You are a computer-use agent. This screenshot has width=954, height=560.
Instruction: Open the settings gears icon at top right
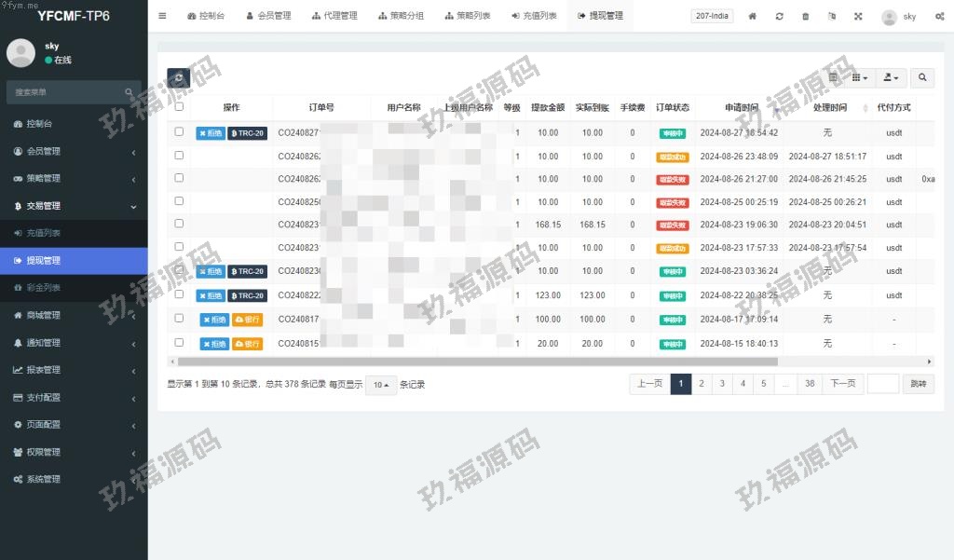939,17
